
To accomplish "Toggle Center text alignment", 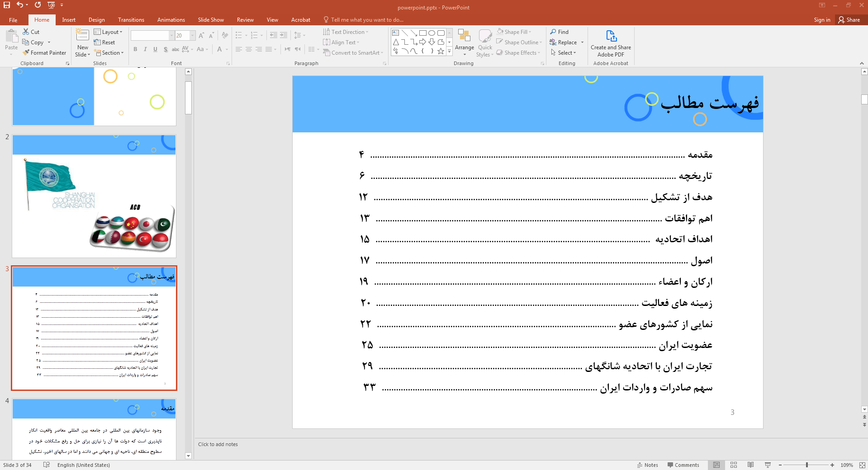I will point(248,49).
